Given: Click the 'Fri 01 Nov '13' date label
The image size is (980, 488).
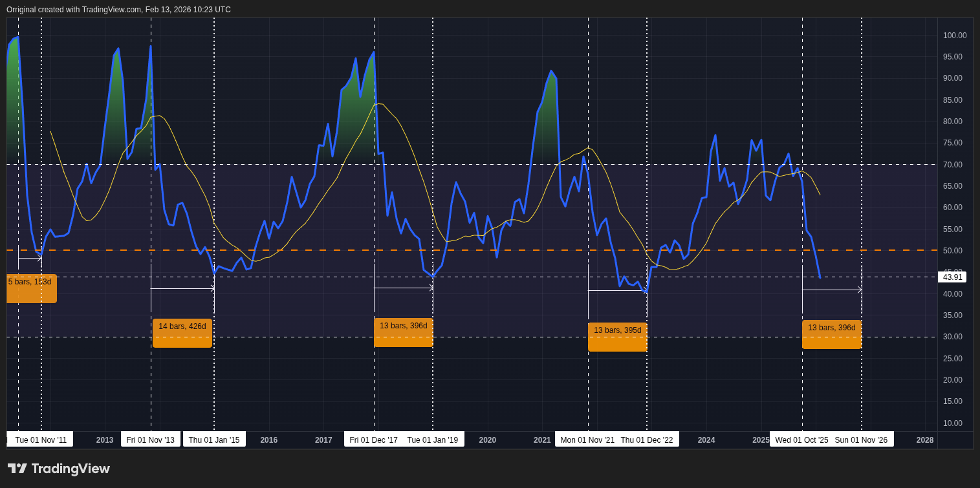Looking at the screenshot, I should [150, 440].
